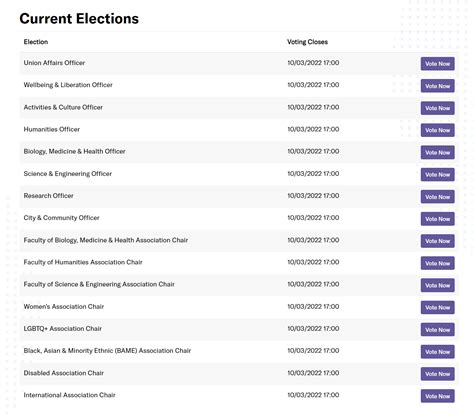This screenshot has width=474, height=420.
Task: Vote Now for Biology, Medicine & Health Officer
Action: tap(437, 152)
